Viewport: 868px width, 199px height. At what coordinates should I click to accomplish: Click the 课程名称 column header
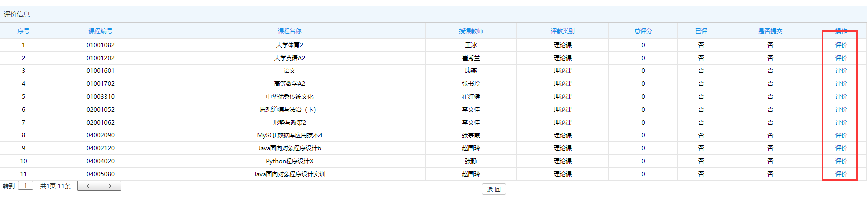pos(289,31)
